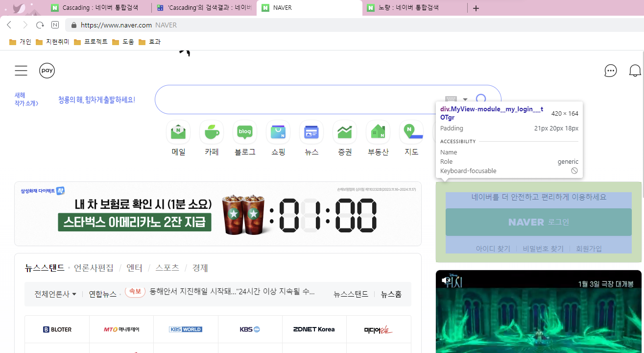Click the browser address bar URL
This screenshot has height=353, width=644.
116,25
